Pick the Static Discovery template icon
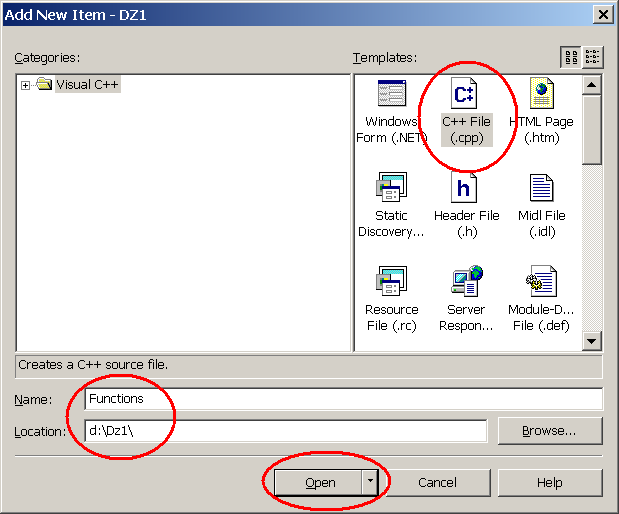 (x=391, y=187)
